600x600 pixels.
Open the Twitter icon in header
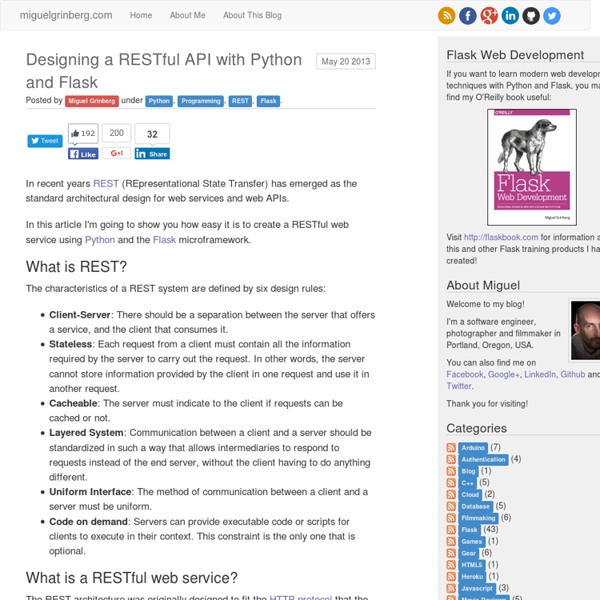(x=552, y=16)
